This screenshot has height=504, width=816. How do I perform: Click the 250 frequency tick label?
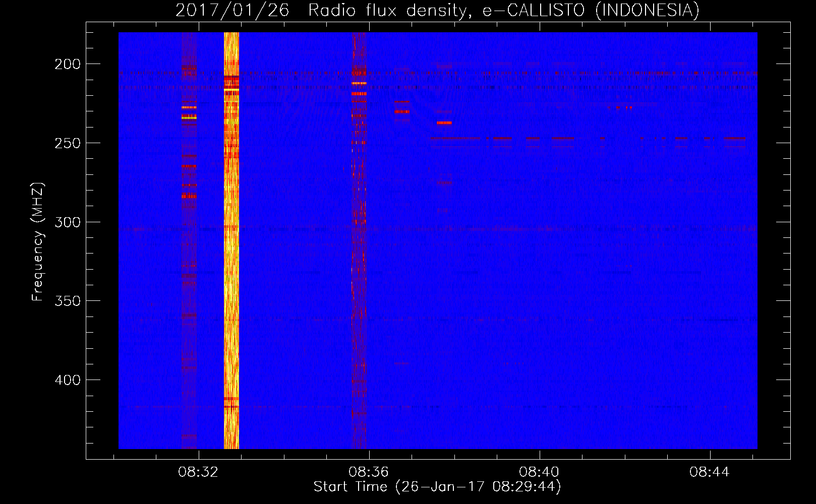tap(68, 143)
